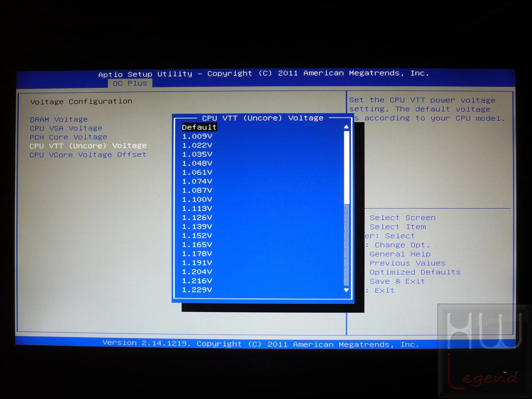Click the Select Item help line

[x=398, y=227]
